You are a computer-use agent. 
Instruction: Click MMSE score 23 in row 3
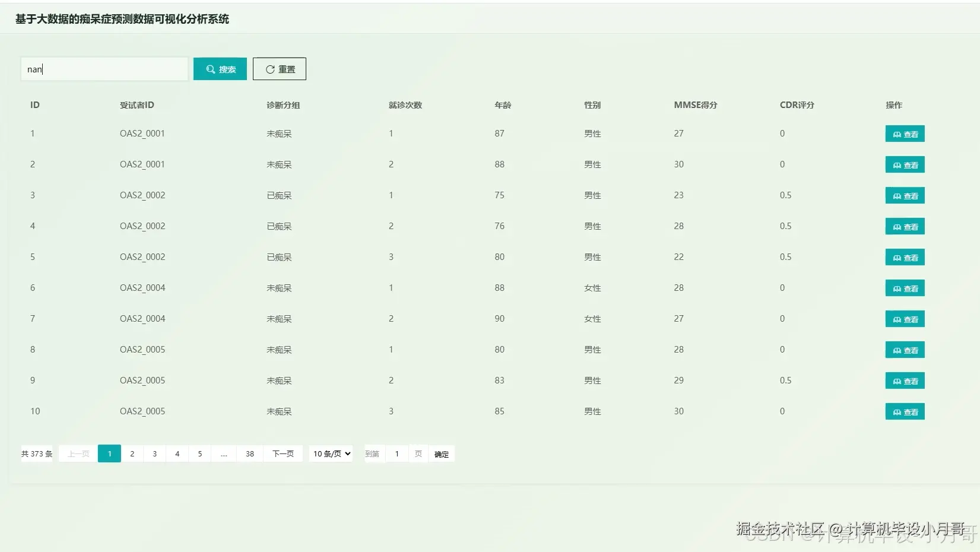point(679,195)
